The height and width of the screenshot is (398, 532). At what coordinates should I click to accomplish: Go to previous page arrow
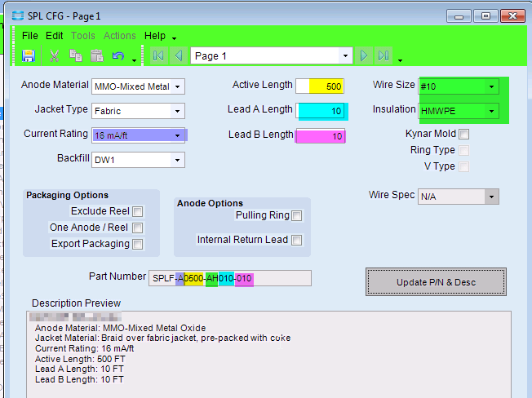(179, 56)
